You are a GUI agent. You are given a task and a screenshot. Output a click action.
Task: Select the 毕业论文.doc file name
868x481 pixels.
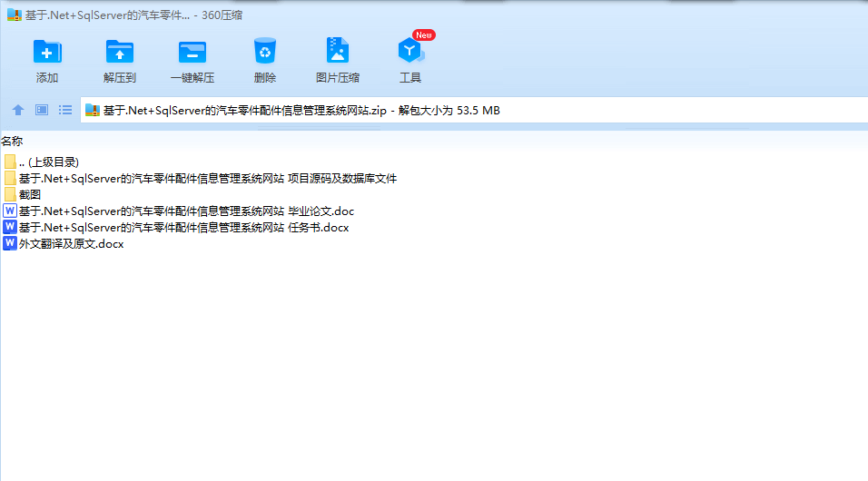186,211
